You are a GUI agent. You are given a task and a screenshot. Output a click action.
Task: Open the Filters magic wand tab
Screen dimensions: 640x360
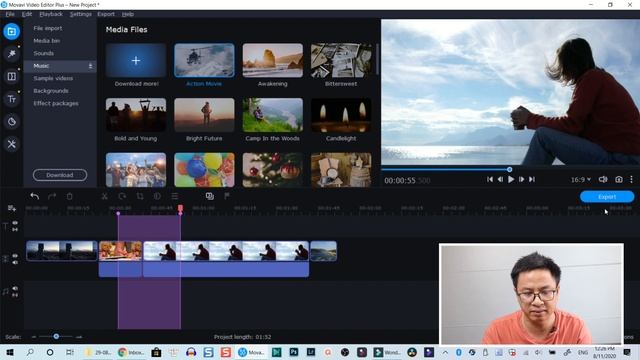[x=11, y=54]
